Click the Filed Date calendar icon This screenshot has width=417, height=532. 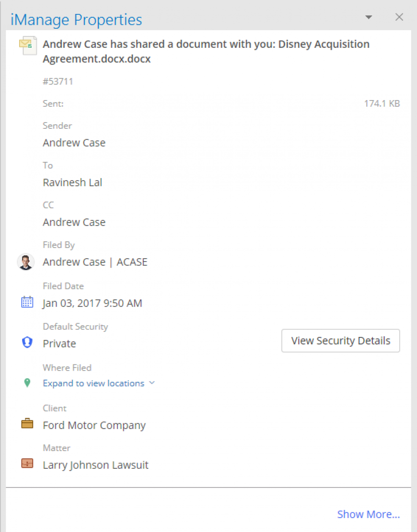(x=27, y=302)
